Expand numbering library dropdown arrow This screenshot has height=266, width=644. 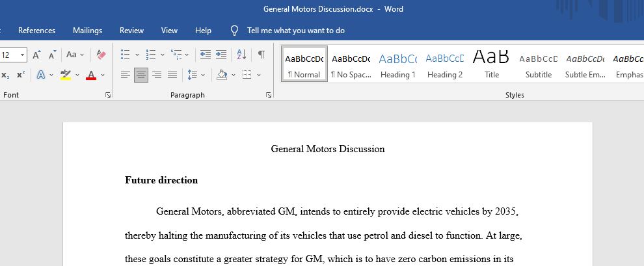click(x=162, y=55)
